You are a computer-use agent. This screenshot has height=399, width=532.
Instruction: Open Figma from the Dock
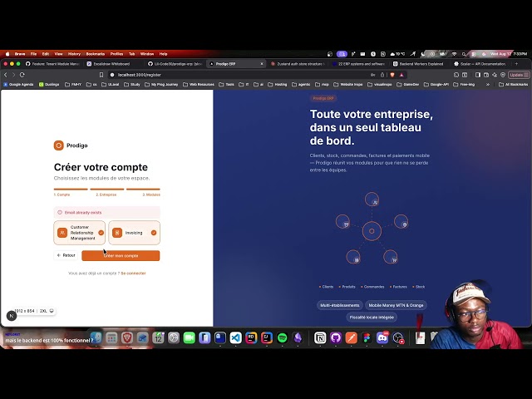click(367, 337)
